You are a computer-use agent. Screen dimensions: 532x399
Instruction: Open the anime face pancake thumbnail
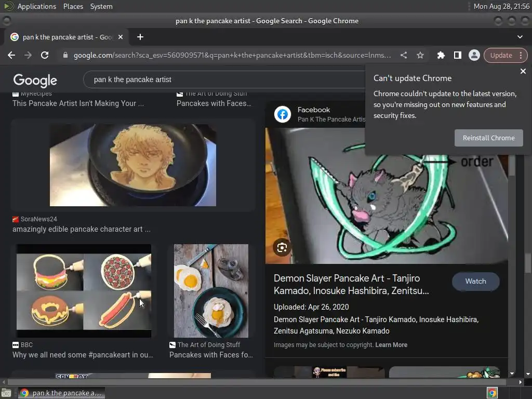pos(132,165)
